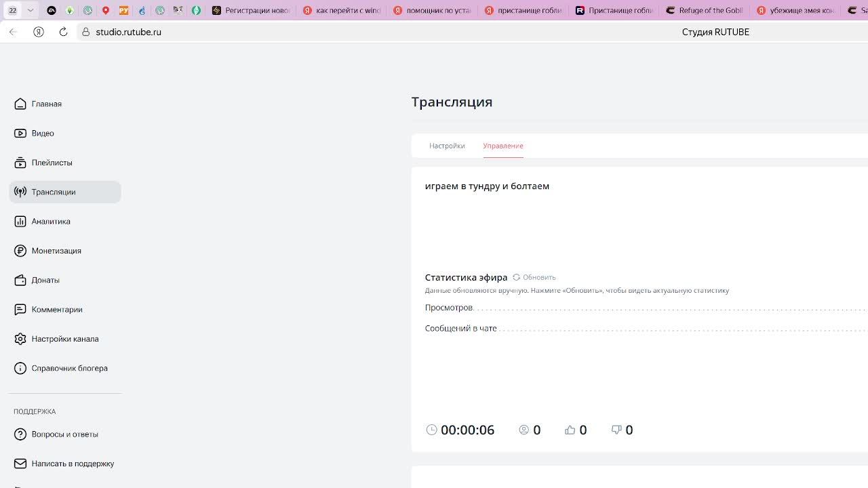Click the Аналитика chart icon
This screenshot has width=868, height=488.
(x=20, y=221)
